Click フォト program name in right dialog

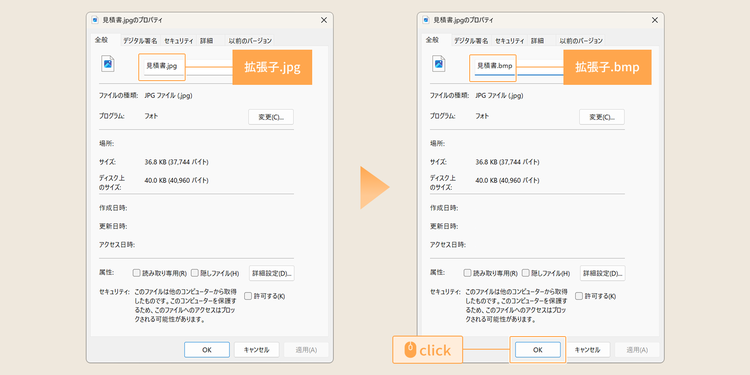click(482, 116)
